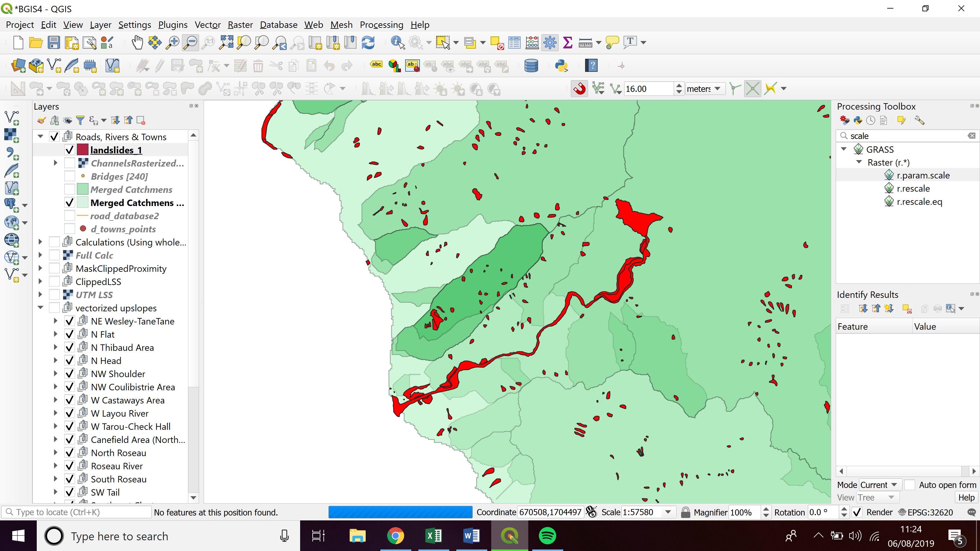The width and height of the screenshot is (980, 551).
Task: Collapse the vectorized upslopes group
Action: [x=40, y=308]
